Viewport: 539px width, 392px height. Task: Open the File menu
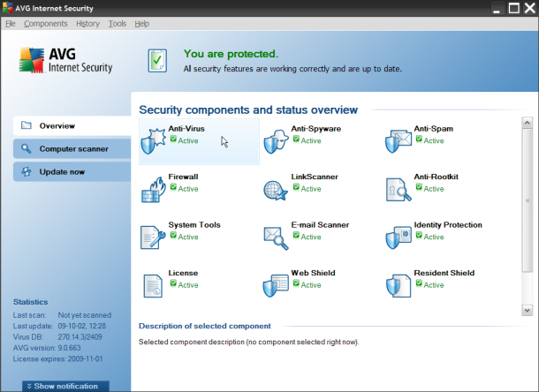pyautogui.click(x=11, y=24)
